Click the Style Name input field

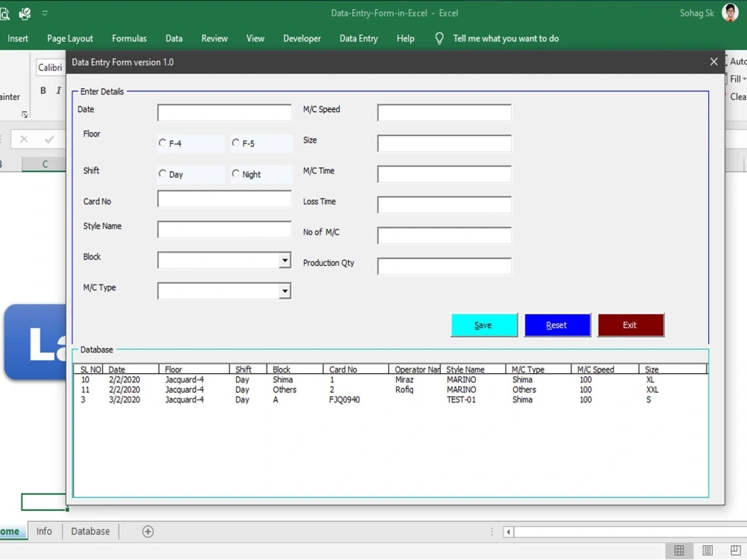click(224, 229)
